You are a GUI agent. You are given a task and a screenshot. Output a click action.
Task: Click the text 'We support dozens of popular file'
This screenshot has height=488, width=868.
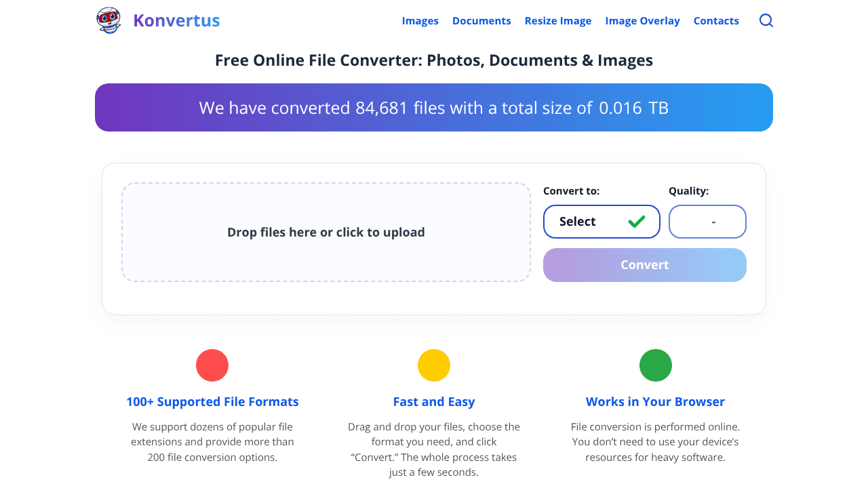pos(212,427)
